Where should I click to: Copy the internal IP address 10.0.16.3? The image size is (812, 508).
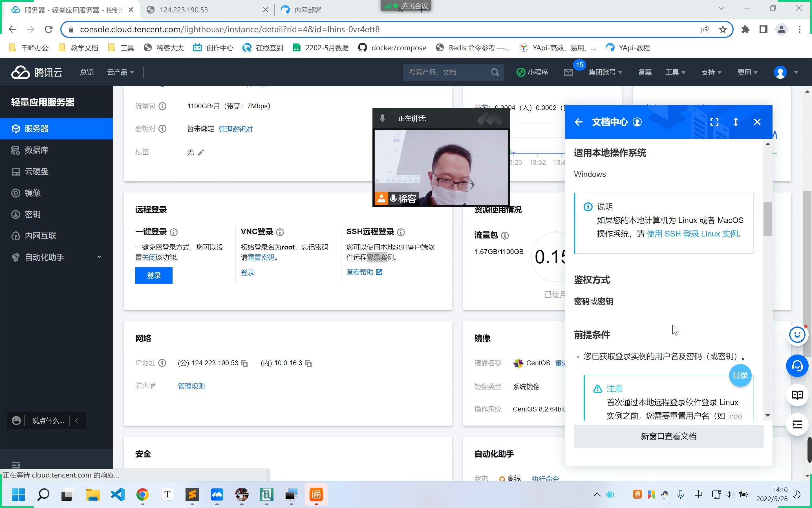click(309, 363)
